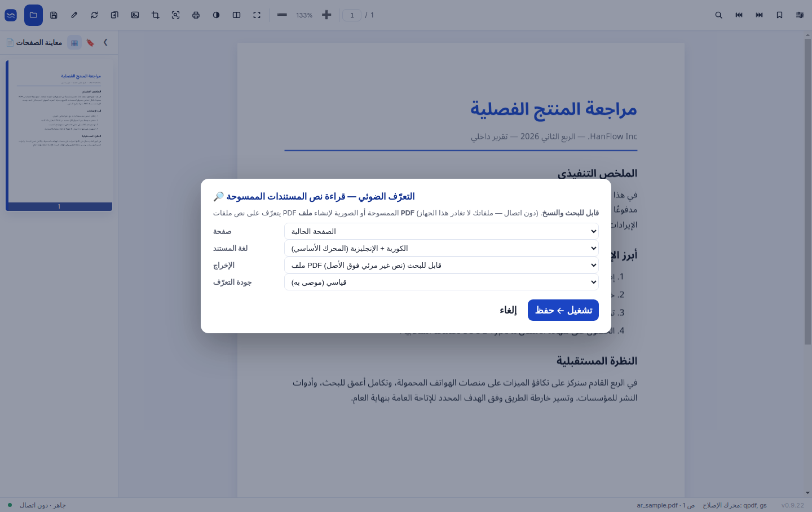
Task: Click the rotate/refresh arrows icon
Action: point(94,15)
